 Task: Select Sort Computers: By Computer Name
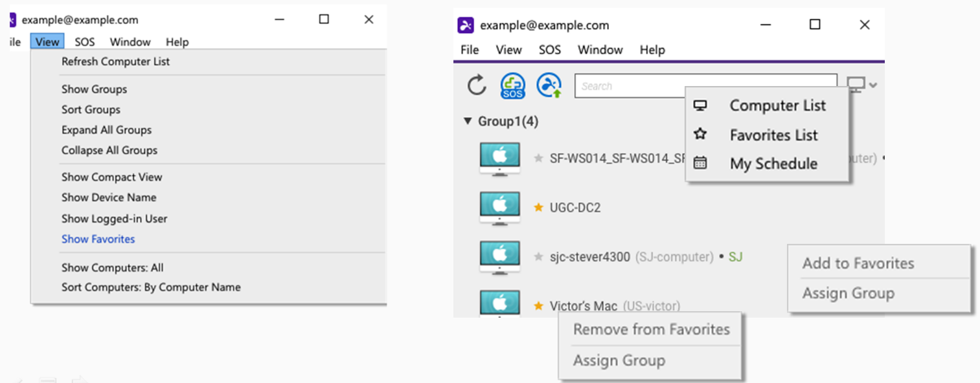click(151, 287)
